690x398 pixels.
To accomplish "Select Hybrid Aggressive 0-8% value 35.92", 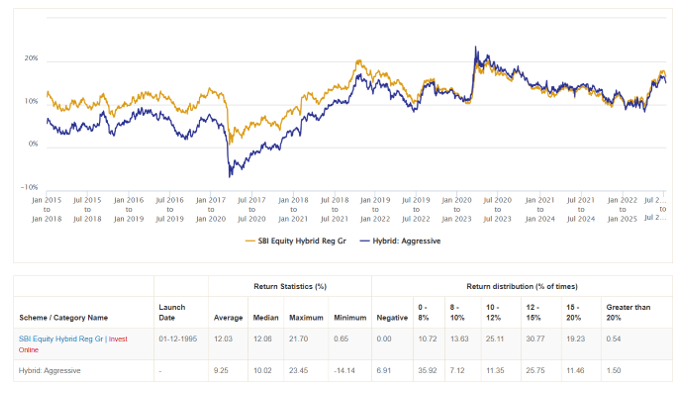I will click(x=427, y=371).
